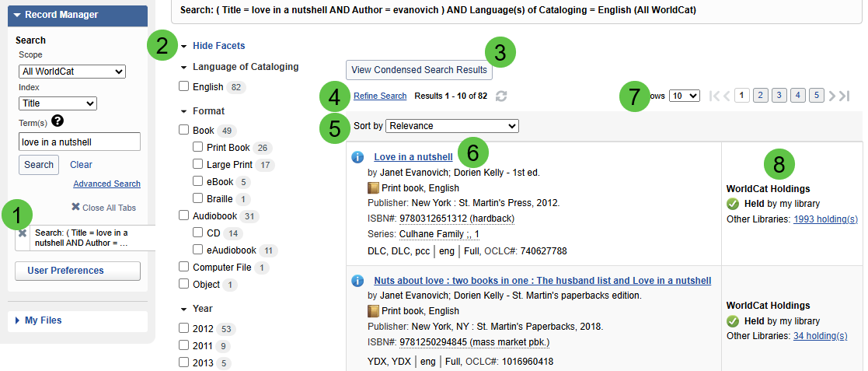Open the Sort by Relevance dropdown
Screen dimensions: 868x371
point(452,126)
